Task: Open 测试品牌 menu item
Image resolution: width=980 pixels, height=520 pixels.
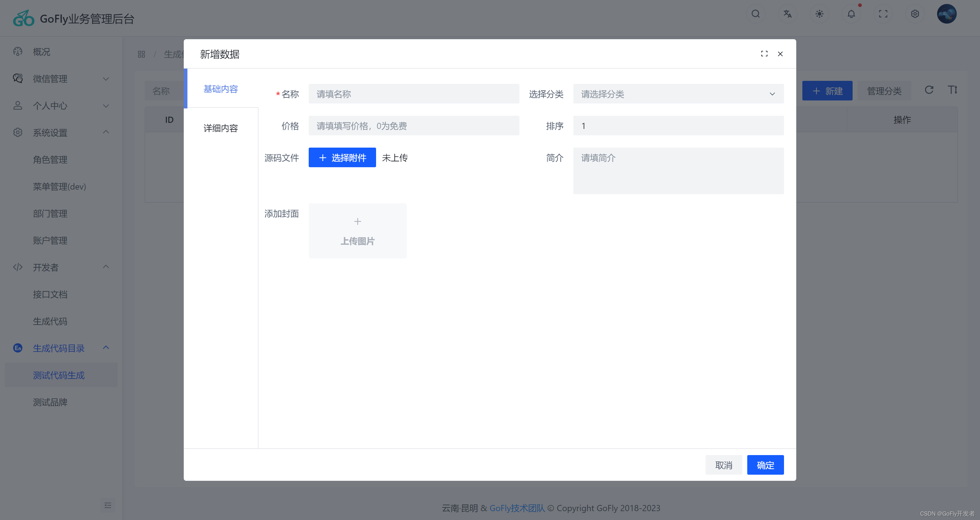Action: coord(50,402)
